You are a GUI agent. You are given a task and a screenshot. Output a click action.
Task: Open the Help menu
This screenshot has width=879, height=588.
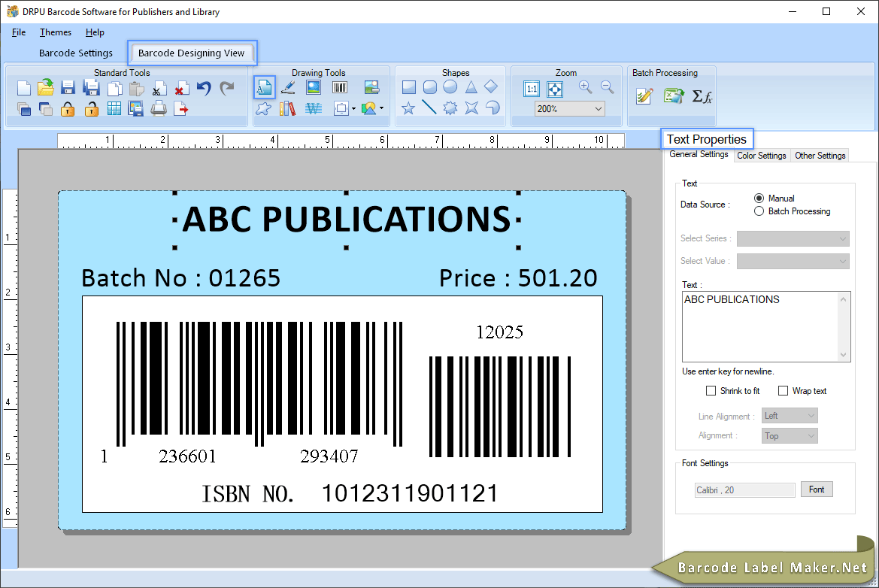[x=95, y=32]
